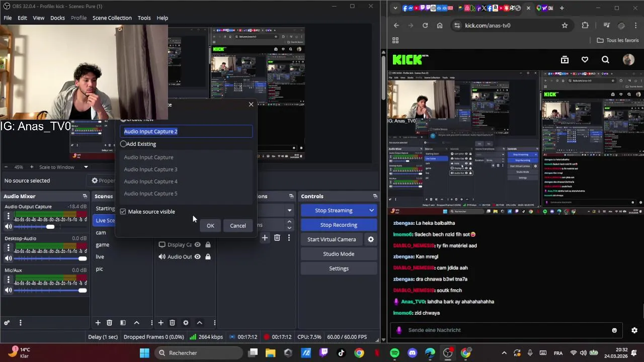Reload the Kick page in browser
Image resolution: width=644 pixels, height=362 pixels.
click(x=425, y=26)
